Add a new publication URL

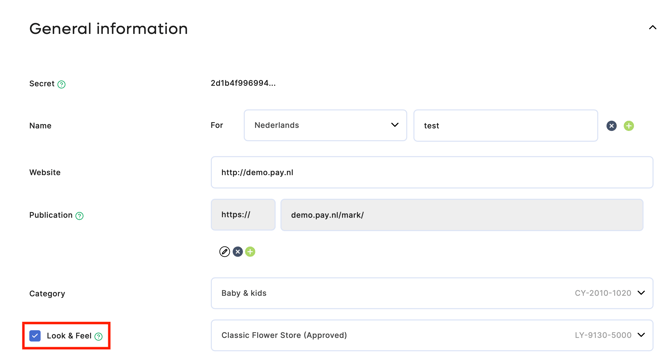[x=250, y=252]
